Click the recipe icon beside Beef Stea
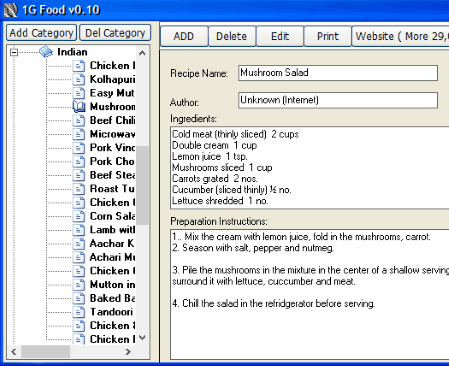The width and height of the screenshot is (449, 366). (x=79, y=175)
